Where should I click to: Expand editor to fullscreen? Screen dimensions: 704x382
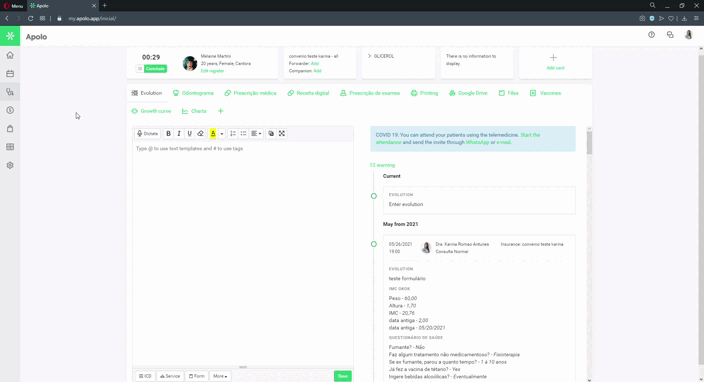282,134
